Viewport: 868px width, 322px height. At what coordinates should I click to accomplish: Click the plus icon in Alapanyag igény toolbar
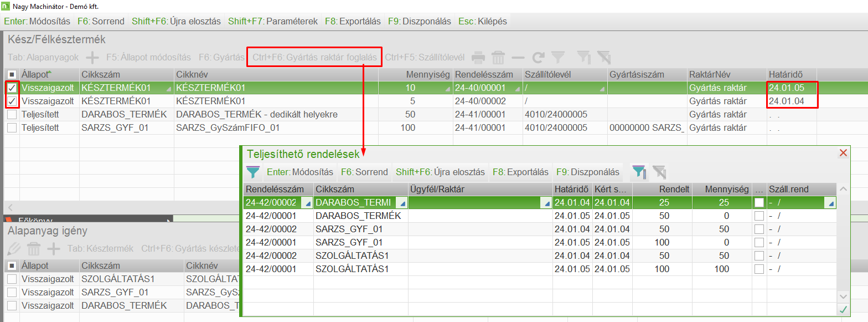click(54, 249)
